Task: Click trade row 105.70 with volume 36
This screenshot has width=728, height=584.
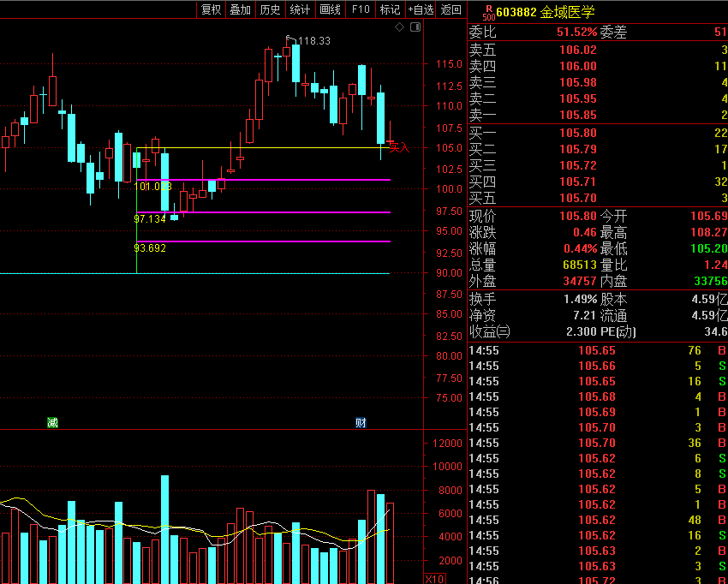Action: 598,443
